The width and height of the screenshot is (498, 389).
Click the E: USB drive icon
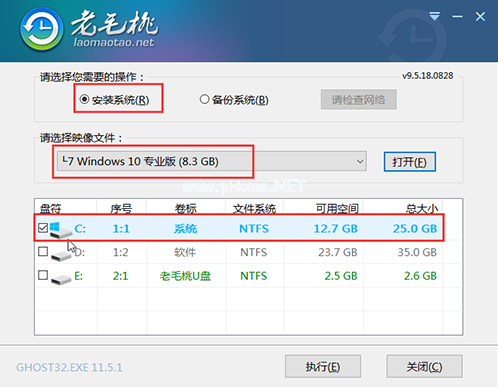pos(61,278)
